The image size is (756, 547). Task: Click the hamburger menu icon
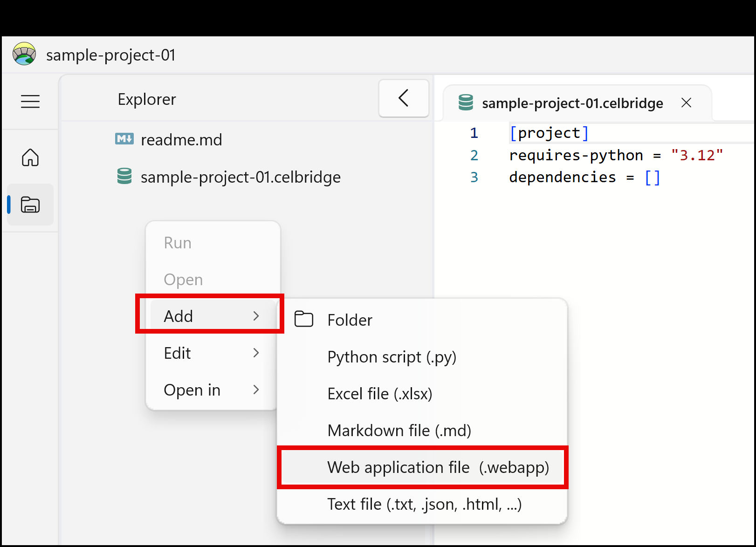(30, 101)
